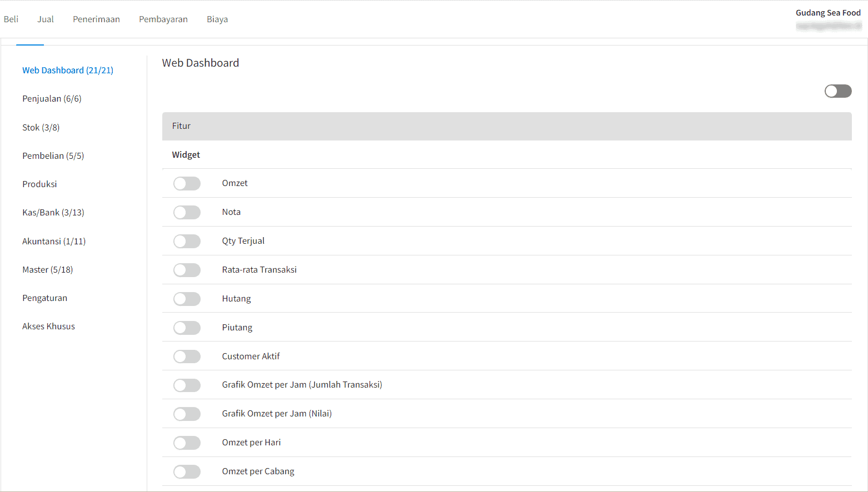
Task: Switch to the Pembayaran tab
Action: 163,19
